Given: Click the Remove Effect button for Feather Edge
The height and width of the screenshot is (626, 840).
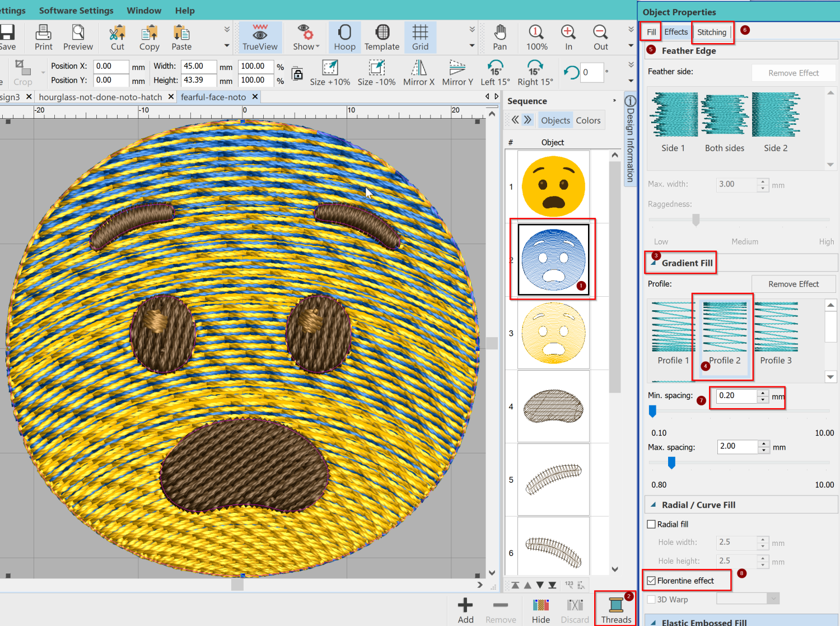Looking at the screenshot, I should coord(793,73).
